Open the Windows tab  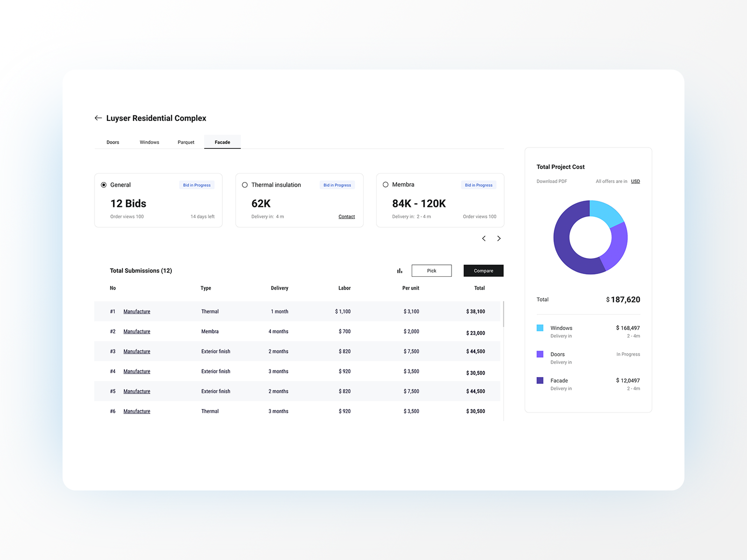(x=149, y=142)
